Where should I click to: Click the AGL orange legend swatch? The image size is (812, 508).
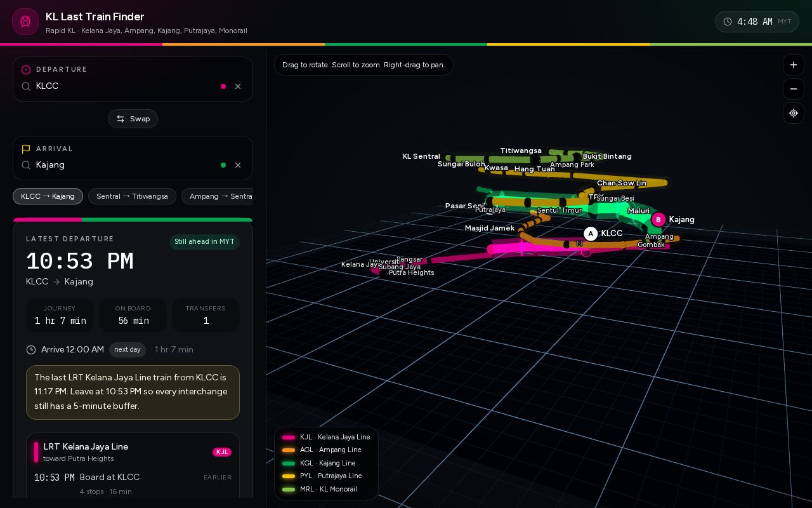pos(289,450)
